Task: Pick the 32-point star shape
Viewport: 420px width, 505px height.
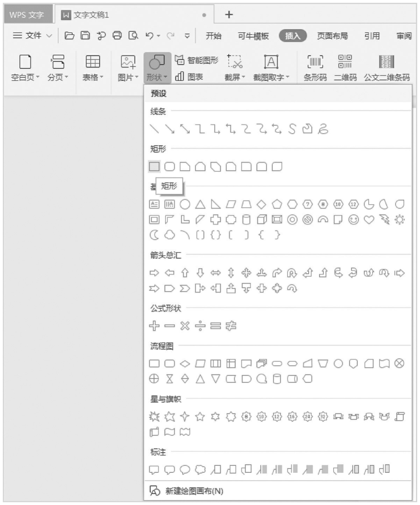Action: coord(323,416)
